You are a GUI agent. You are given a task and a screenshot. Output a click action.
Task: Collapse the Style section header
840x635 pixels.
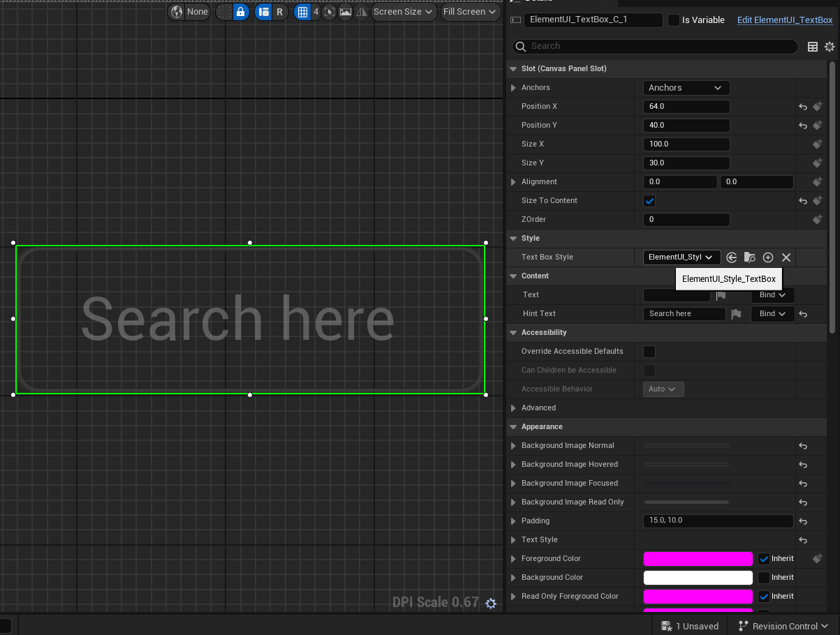click(x=514, y=239)
